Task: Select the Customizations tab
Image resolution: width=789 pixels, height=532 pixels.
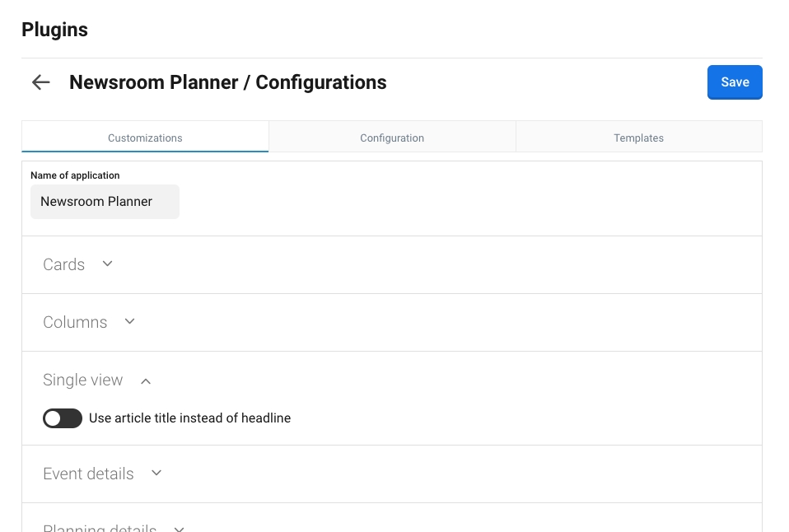Action: (145, 138)
